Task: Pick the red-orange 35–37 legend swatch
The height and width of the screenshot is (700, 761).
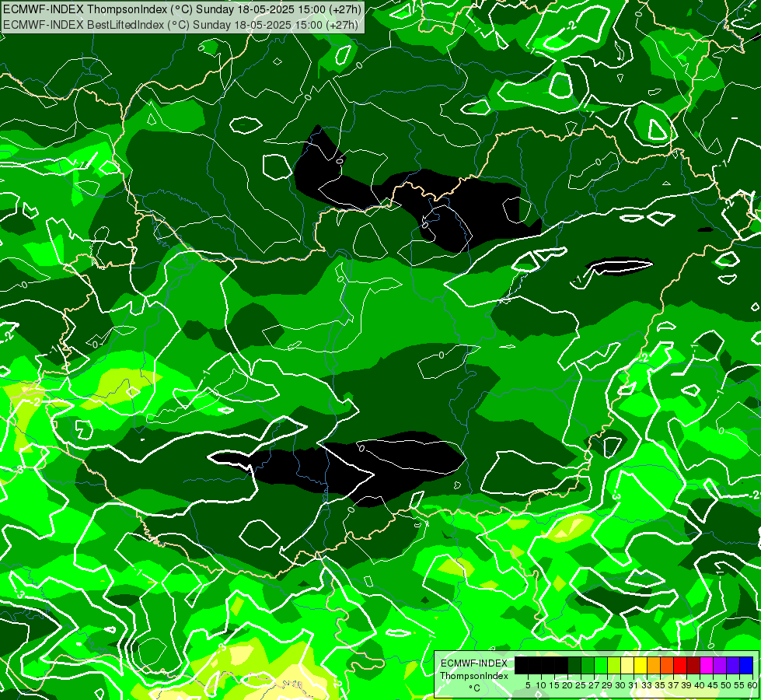Action: [x=667, y=666]
